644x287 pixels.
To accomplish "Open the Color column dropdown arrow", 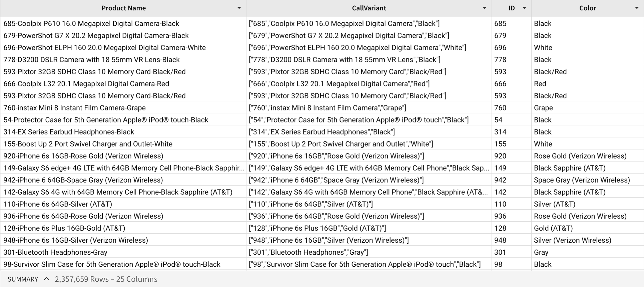I will 637,8.
